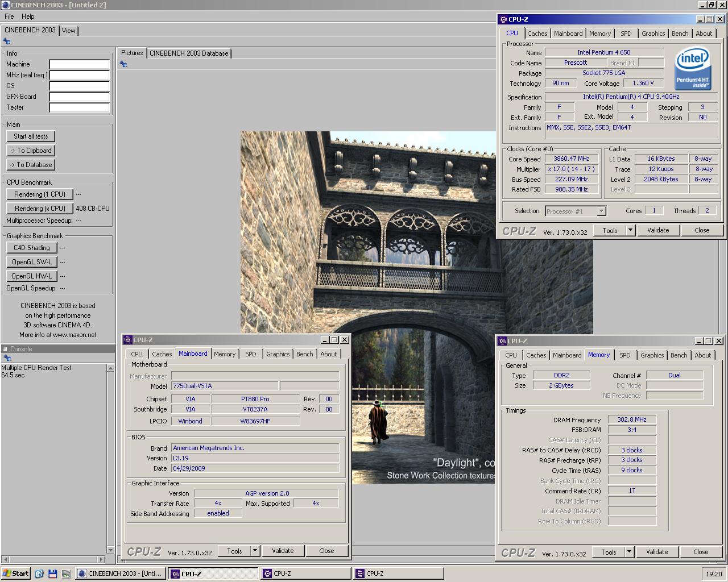
Task: Open Tools dropdown arrow in CPU window
Action: (630, 230)
